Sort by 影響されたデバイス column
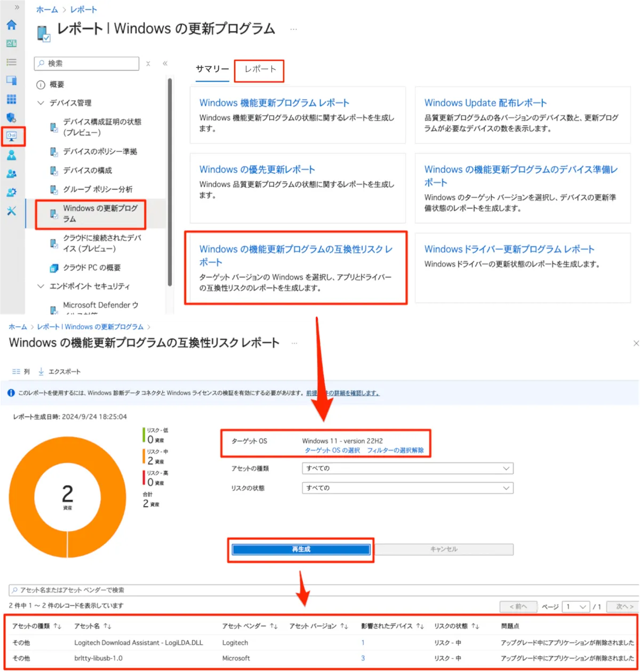 tap(393, 626)
